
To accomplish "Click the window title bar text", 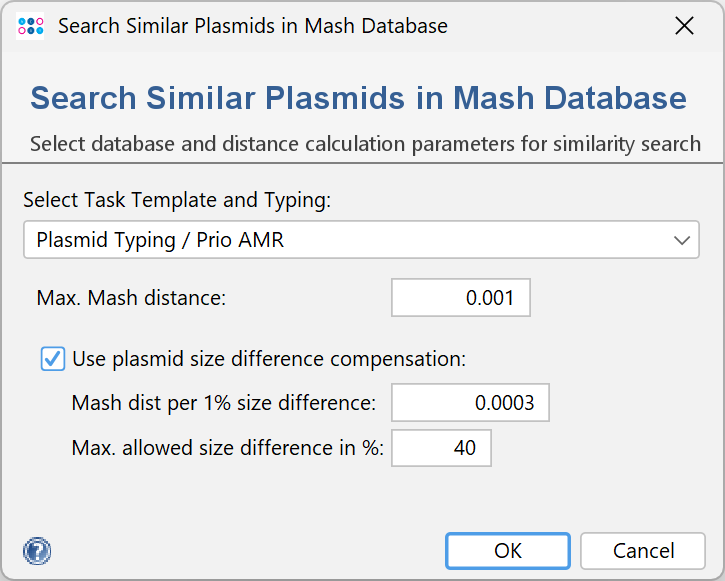I will pyautogui.click(x=252, y=26).
